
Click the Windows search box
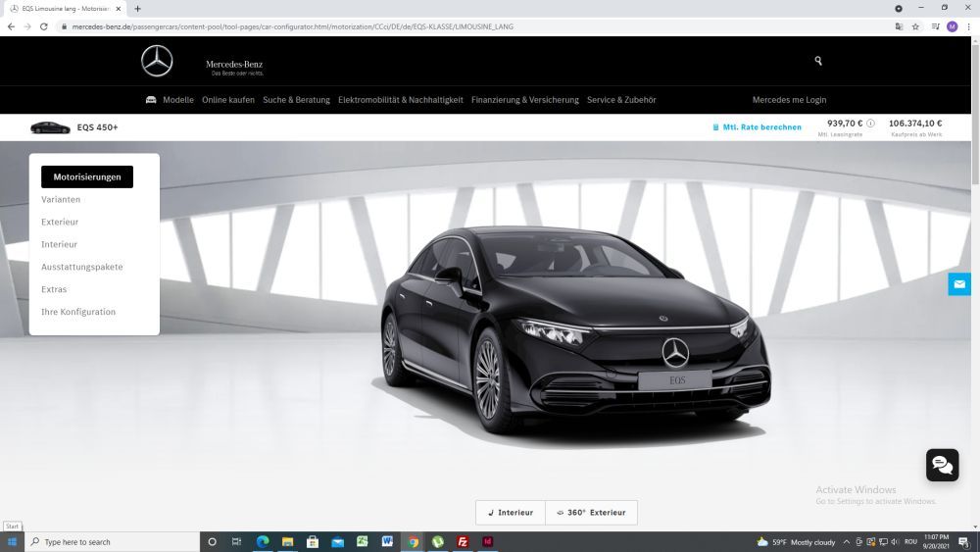tap(113, 542)
